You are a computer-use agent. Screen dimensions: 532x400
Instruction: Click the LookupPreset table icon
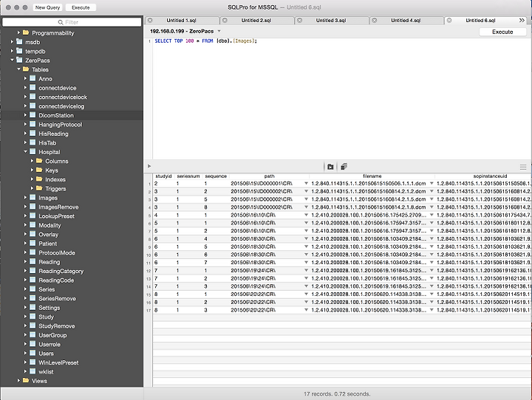(x=33, y=215)
